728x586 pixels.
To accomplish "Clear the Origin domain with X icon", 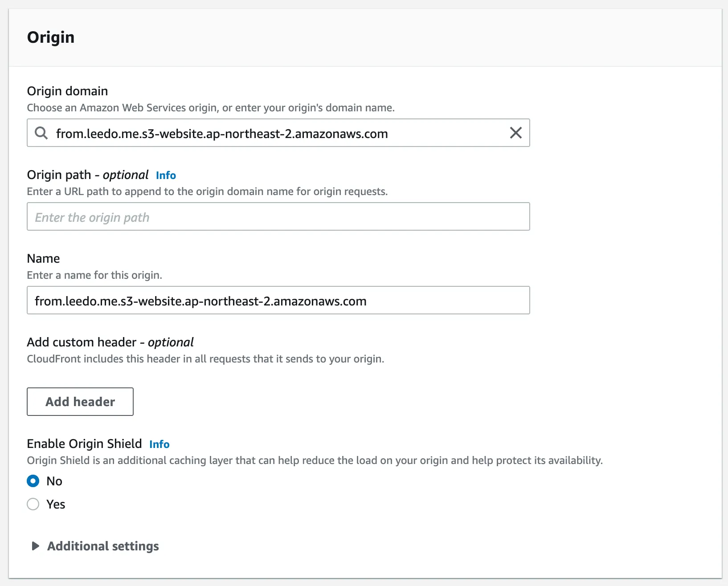I will pos(515,133).
